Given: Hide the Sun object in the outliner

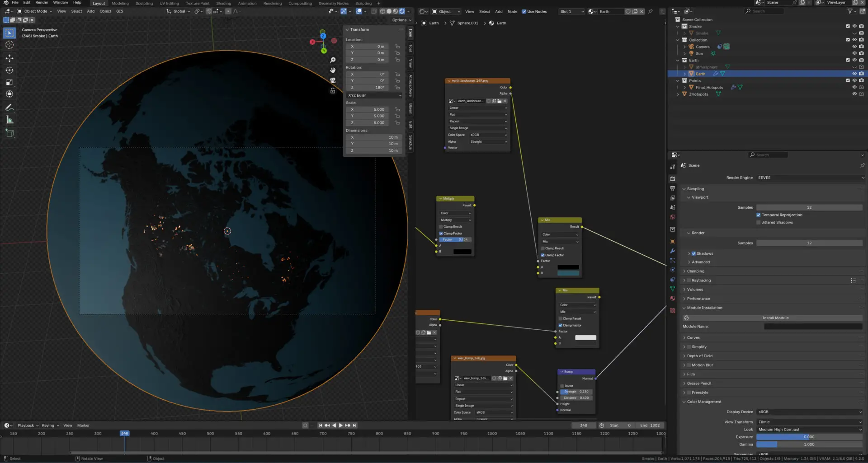Looking at the screenshot, I should pos(854,53).
